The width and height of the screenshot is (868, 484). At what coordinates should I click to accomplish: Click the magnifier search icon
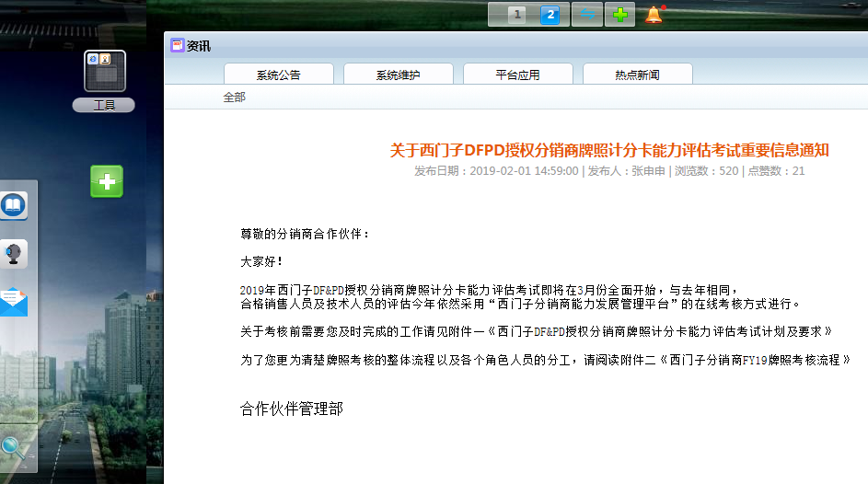(13, 448)
